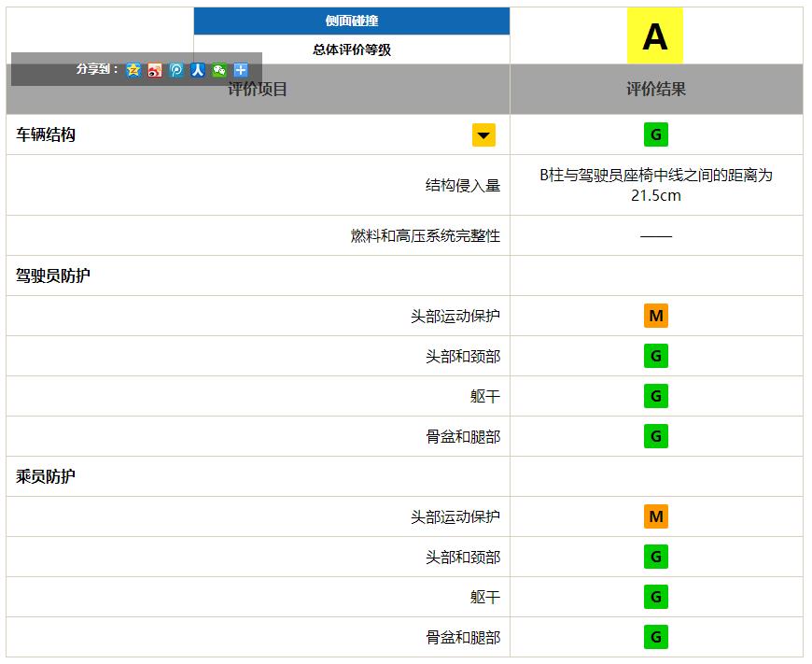Select the 车辆结构 section heading

click(46, 134)
